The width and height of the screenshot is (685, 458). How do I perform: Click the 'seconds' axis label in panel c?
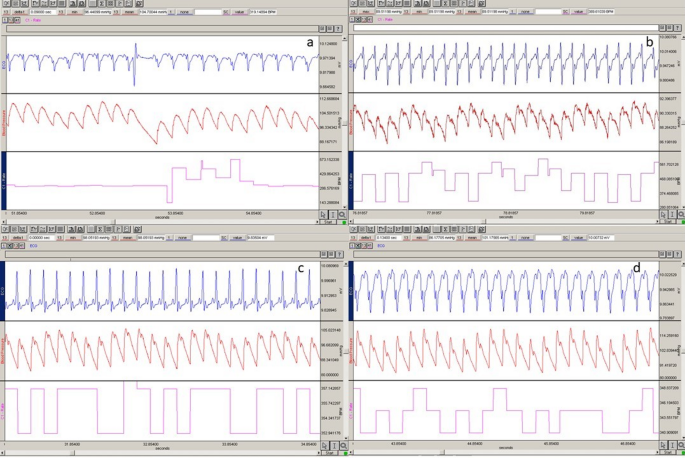[x=163, y=448]
